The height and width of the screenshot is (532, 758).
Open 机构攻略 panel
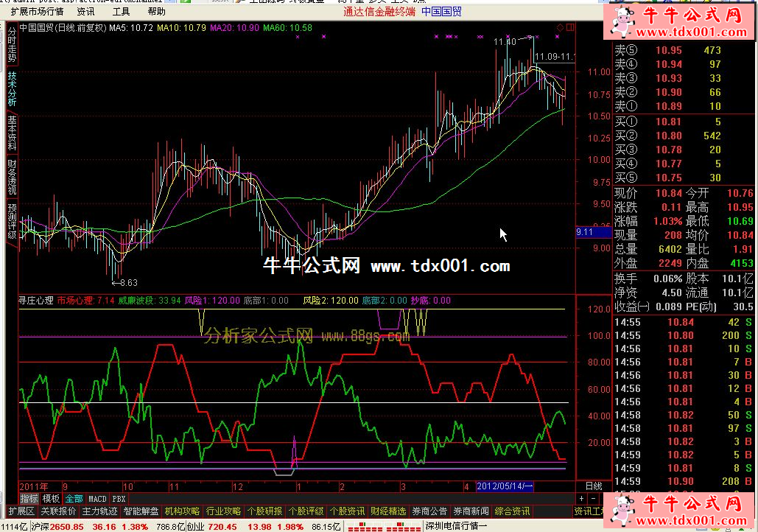coord(182,511)
